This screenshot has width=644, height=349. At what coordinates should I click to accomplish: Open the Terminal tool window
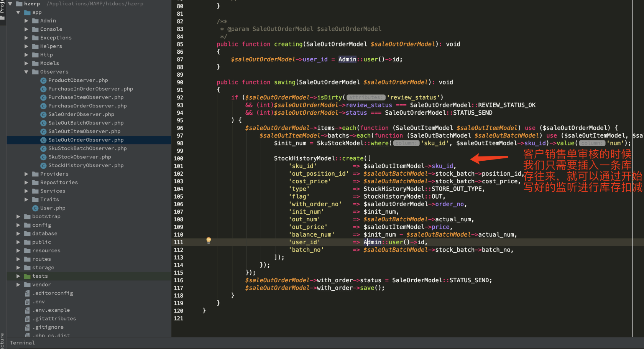coord(22,343)
